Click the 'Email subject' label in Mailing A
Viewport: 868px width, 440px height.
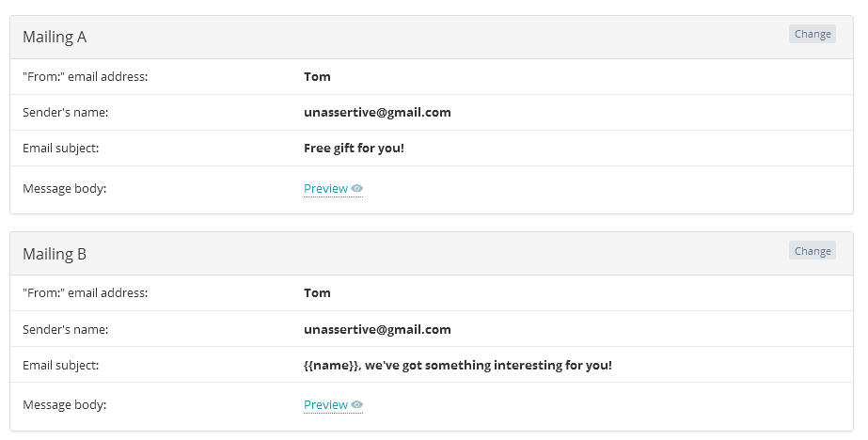pos(60,149)
